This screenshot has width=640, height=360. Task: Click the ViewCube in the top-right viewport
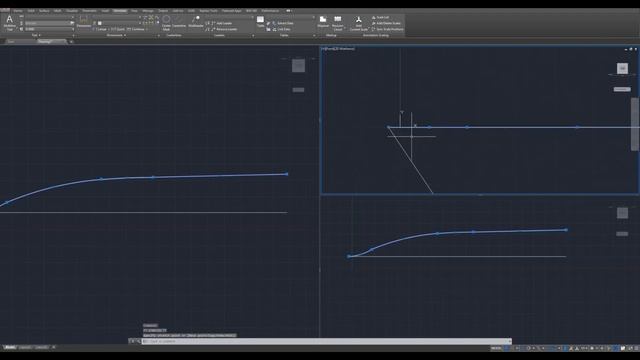click(x=622, y=68)
